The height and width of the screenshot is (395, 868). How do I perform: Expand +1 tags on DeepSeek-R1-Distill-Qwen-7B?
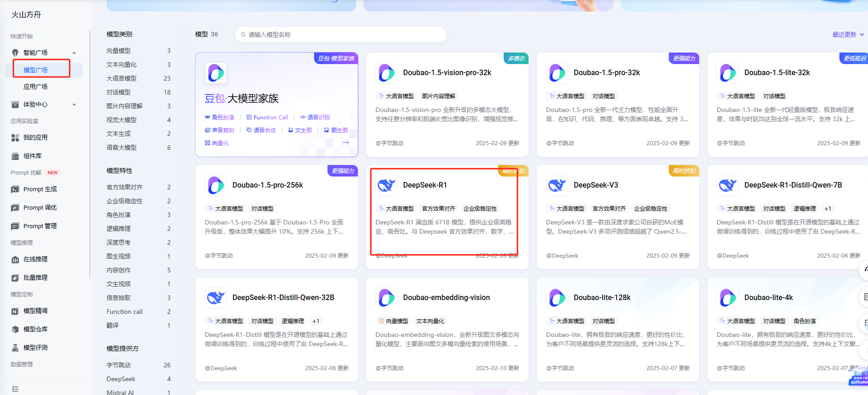(x=828, y=209)
